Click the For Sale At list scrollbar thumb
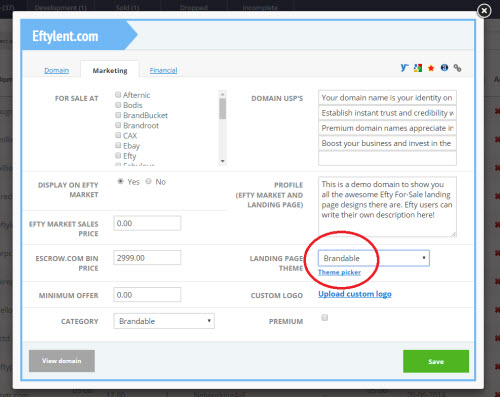Viewport: 500px width, 397px height. (223, 109)
